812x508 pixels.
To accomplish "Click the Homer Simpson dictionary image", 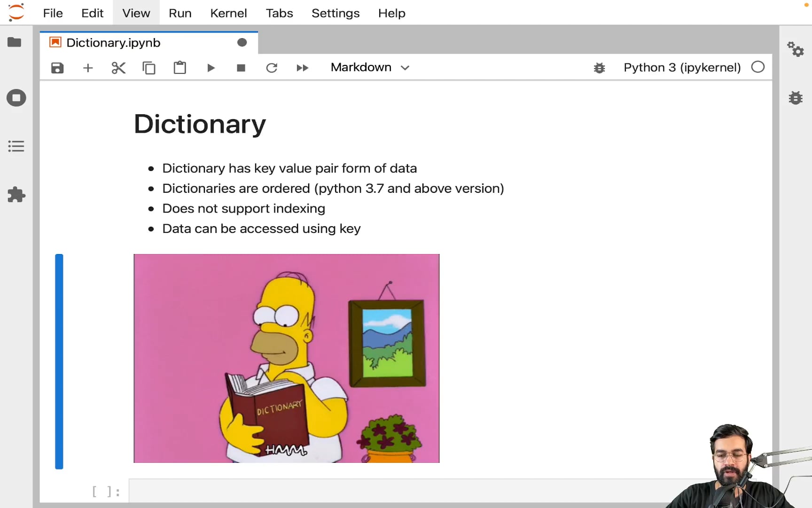I will pyautogui.click(x=287, y=358).
